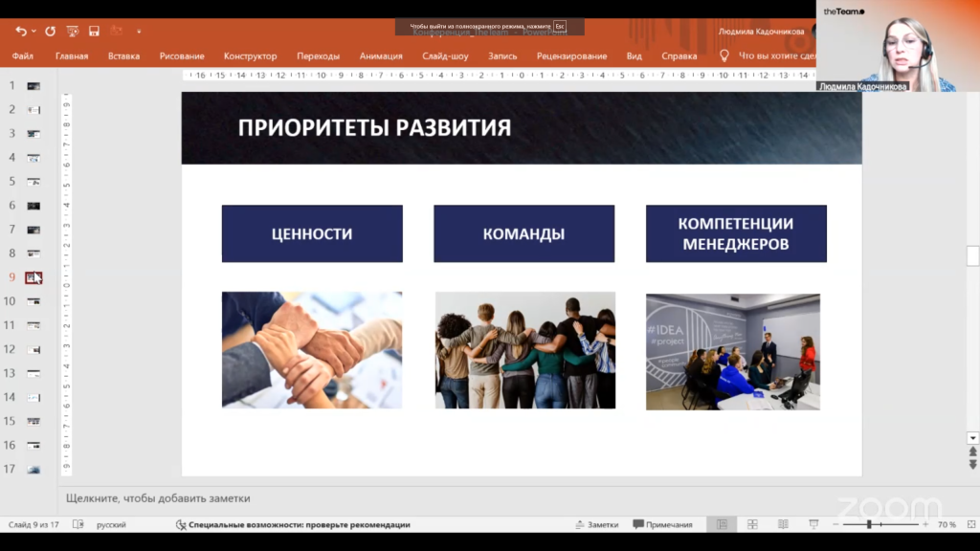Click the slide title 'ПРИОРИТЕТЫ РАЗВИТИЯ'

374,127
